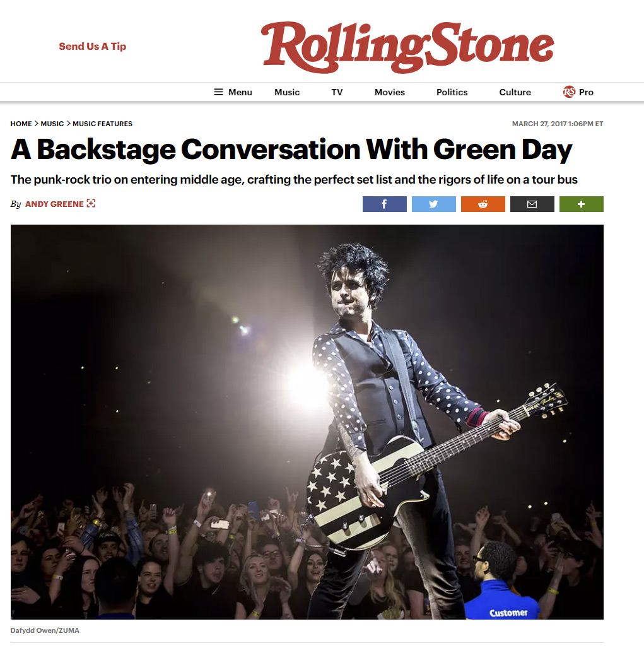Select MUSIC breadcrumb link
Viewport: 644px width, 648px height.
tap(52, 124)
